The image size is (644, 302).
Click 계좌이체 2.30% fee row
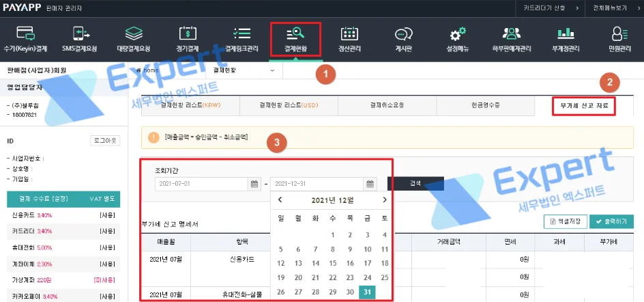pos(63,264)
